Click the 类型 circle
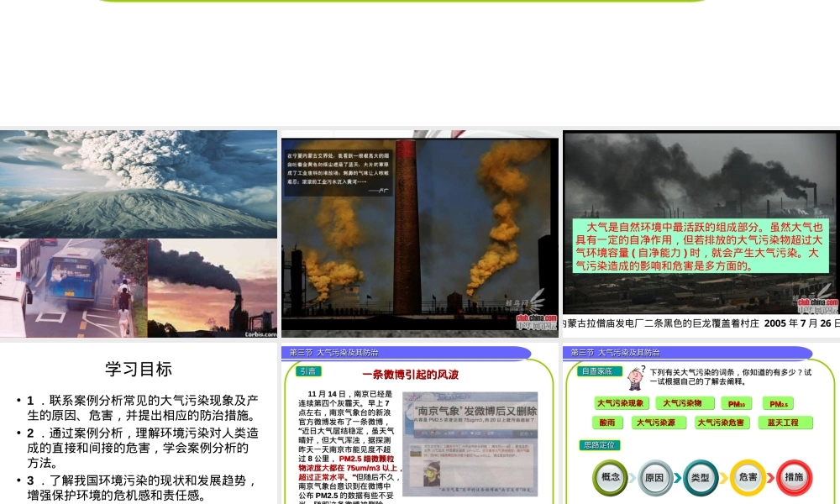The height and width of the screenshot is (504, 840). pyautogui.click(x=701, y=476)
